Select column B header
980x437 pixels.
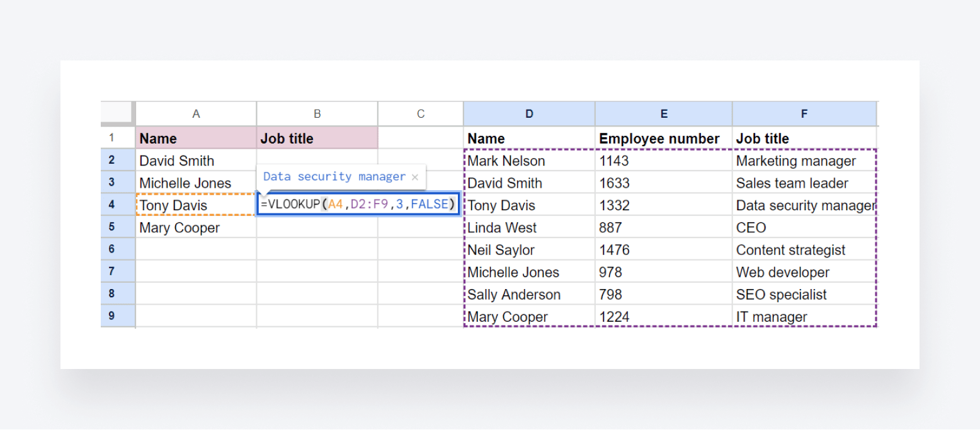tap(317, 114)
